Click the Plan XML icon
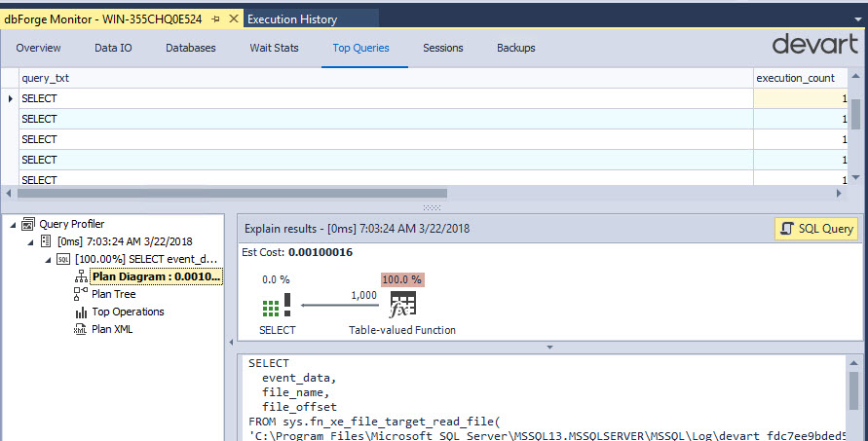This screenshot has width=868, height=441. pyautogui.click(x=81, y=330)
